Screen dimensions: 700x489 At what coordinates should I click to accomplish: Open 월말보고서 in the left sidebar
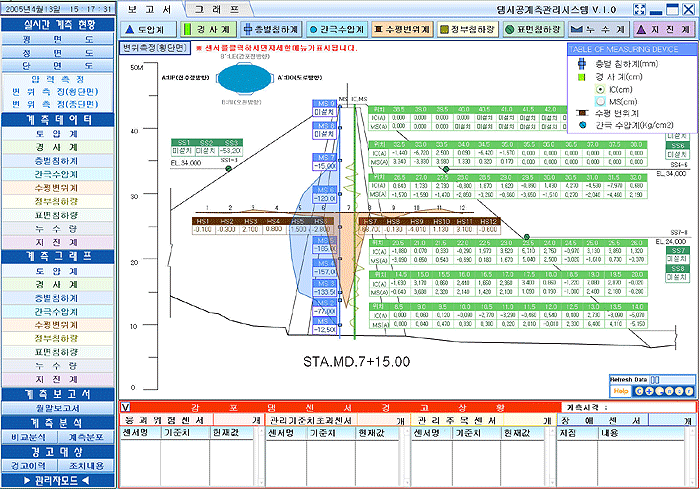point(57,408)
